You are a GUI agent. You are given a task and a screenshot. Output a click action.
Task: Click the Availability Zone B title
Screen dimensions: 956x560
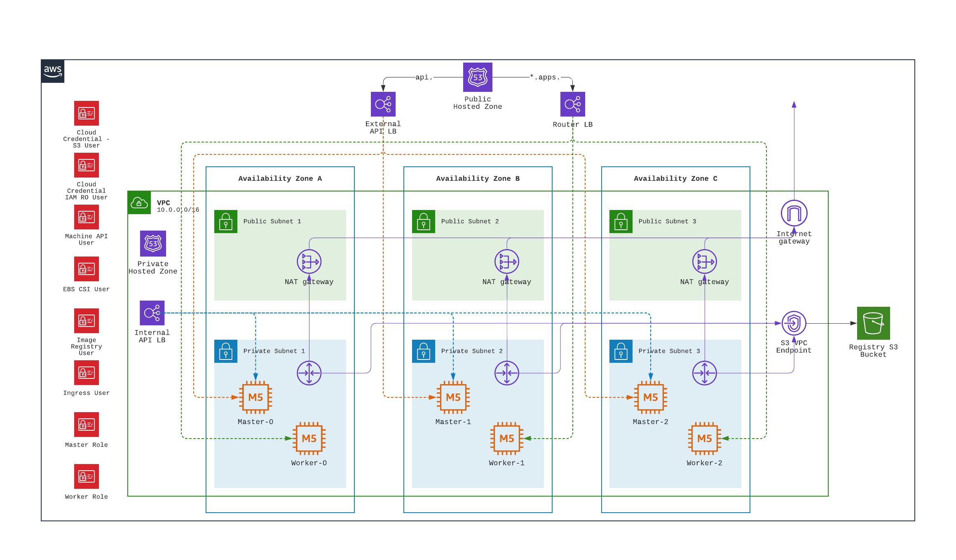[478, 179]
